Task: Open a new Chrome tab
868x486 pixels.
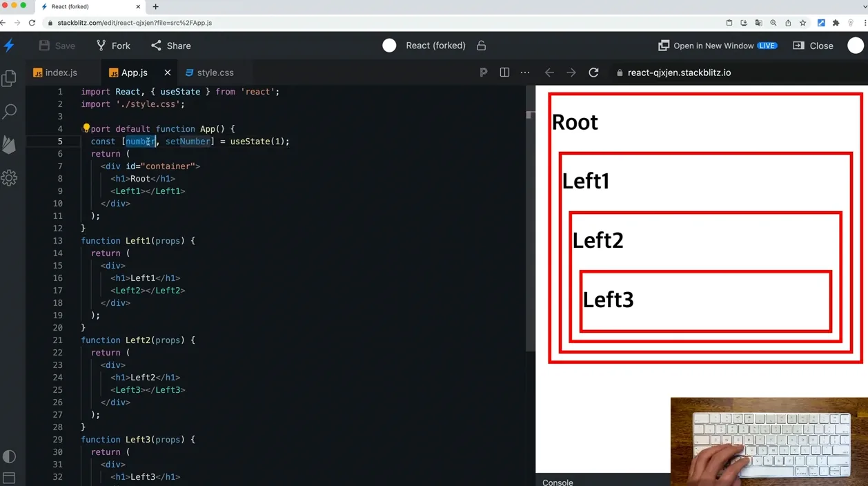Action: [155, 6]
